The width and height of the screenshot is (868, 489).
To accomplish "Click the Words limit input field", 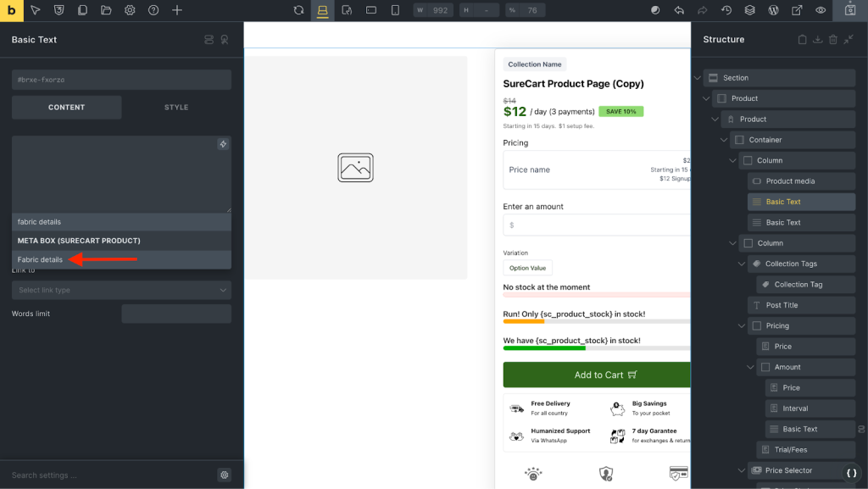I will pos(175,314).
